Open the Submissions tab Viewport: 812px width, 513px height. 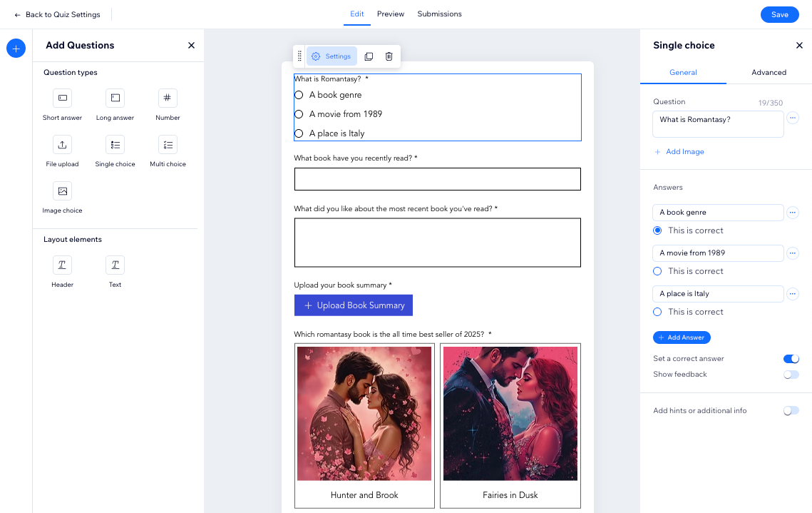click(439, 14)
